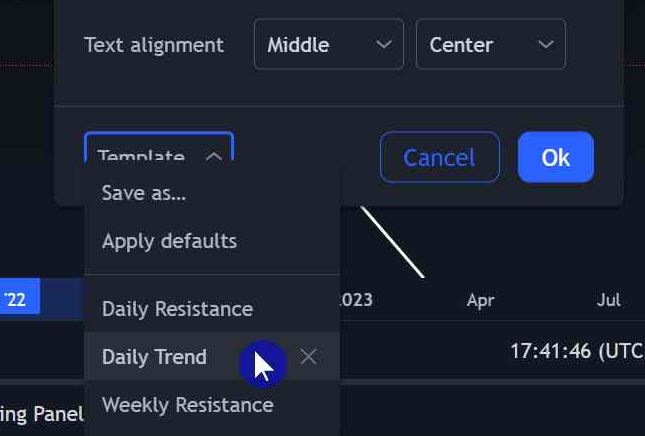Click the Apr label on the time axis

[480, 300]
